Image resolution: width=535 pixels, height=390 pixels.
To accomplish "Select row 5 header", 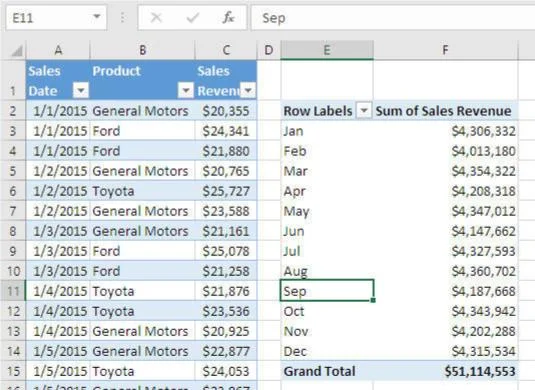I will 13,171.
